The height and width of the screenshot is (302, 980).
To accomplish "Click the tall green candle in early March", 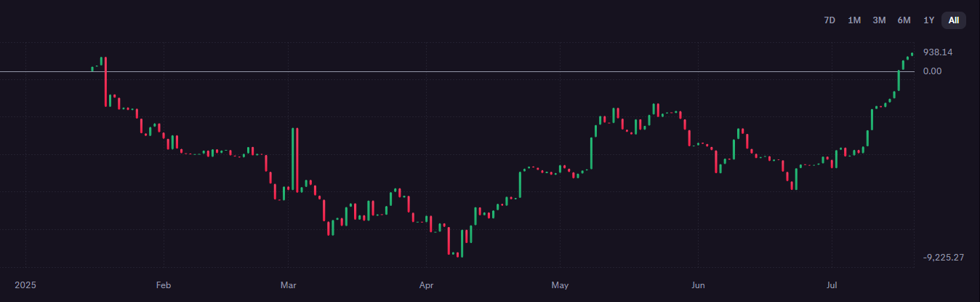I will click(294, 159).
